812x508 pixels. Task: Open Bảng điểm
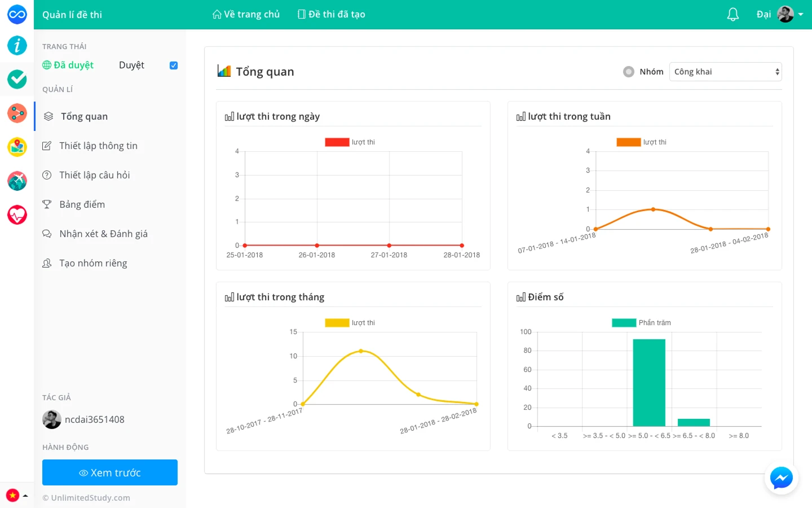111,204
